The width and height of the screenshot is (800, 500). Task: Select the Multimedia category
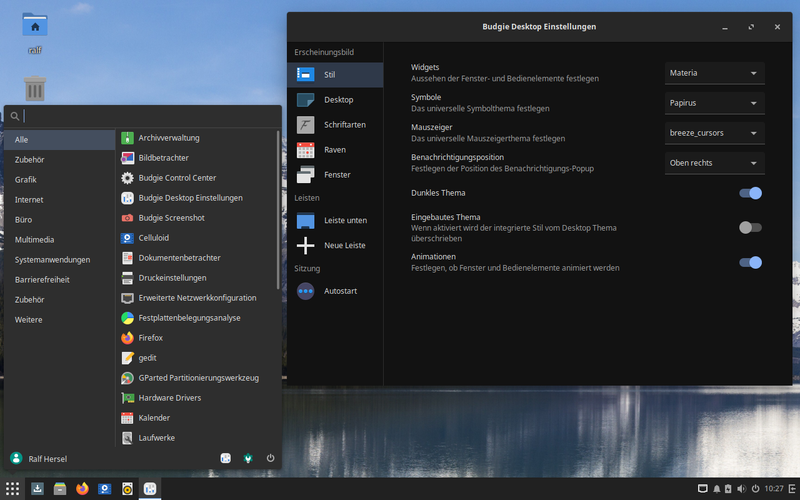[59, 239]
